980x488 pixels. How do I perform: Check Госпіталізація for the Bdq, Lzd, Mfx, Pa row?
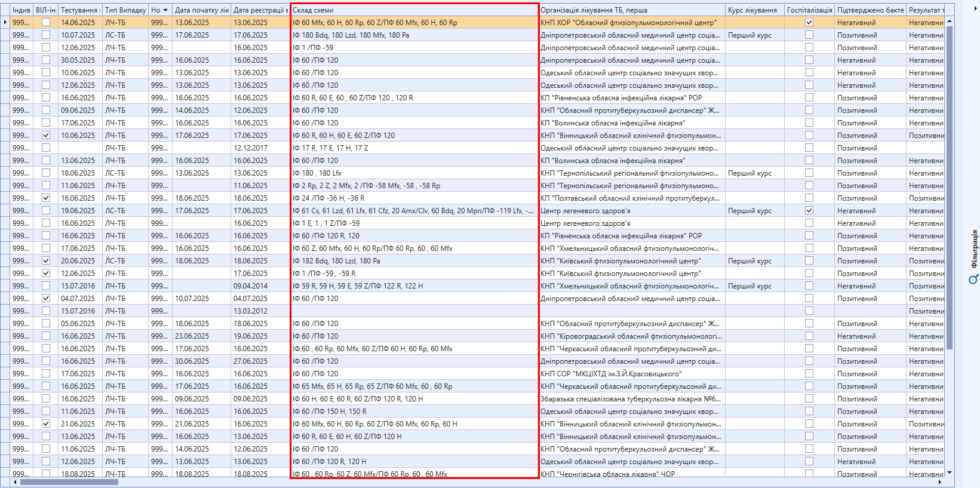809,35
